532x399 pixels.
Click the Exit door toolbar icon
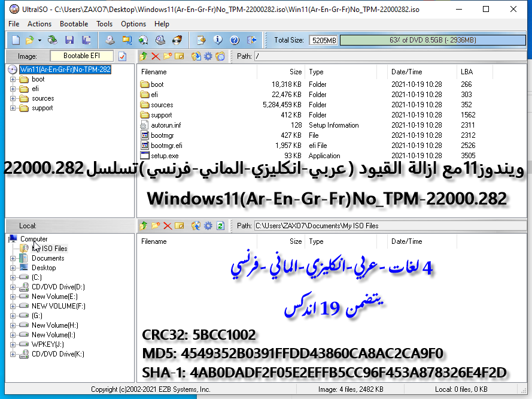pos(251,40)
